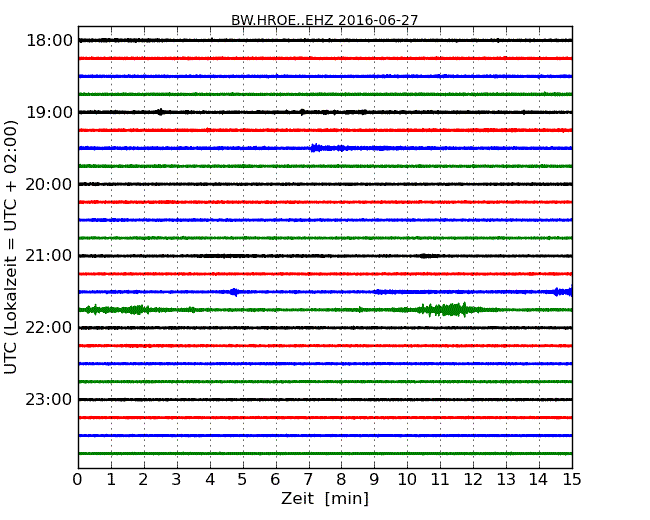
Task: Click x-axis tick label 3
Action: click(x=177, y=480)
